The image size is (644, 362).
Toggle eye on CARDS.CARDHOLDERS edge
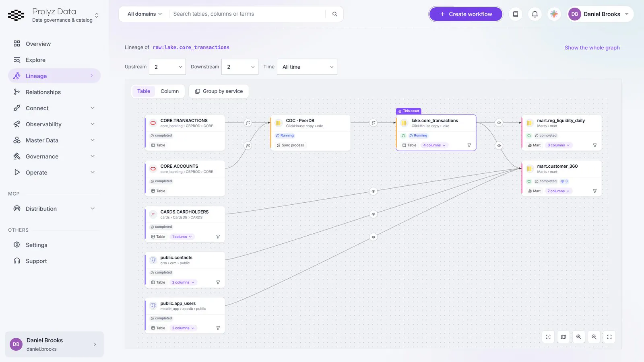374,191
